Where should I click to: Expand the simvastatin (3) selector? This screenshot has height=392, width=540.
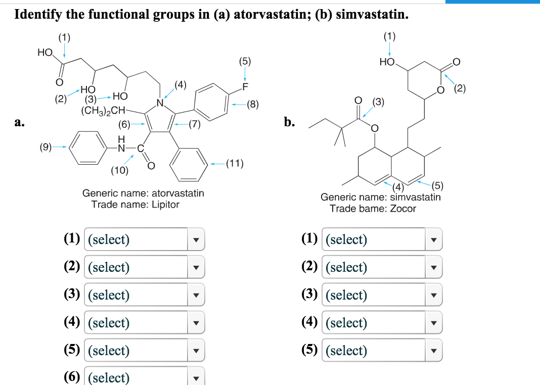click(382, 295)
